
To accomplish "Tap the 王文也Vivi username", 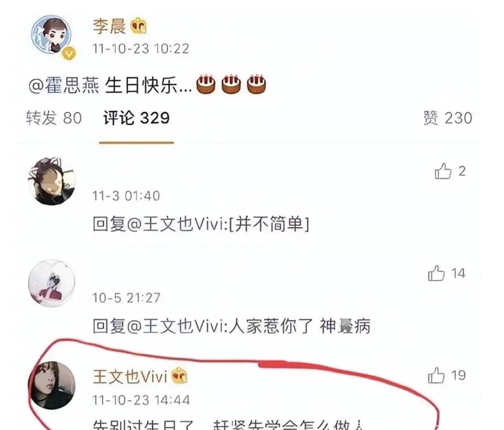I will tap(130, 377).
